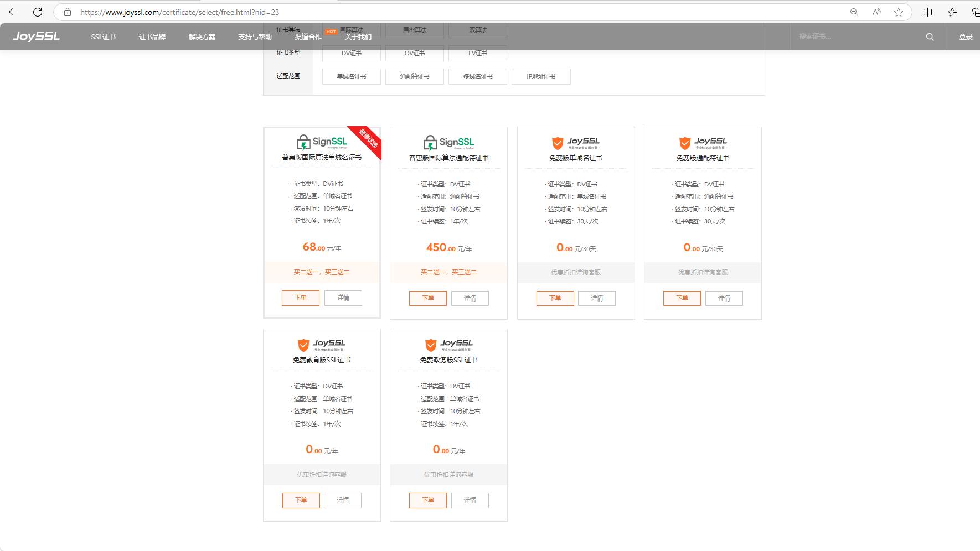980x551 pixels.
Task: View 详情 for 普惠版国际算法通配符证书
Action: [x=470, y=298]
